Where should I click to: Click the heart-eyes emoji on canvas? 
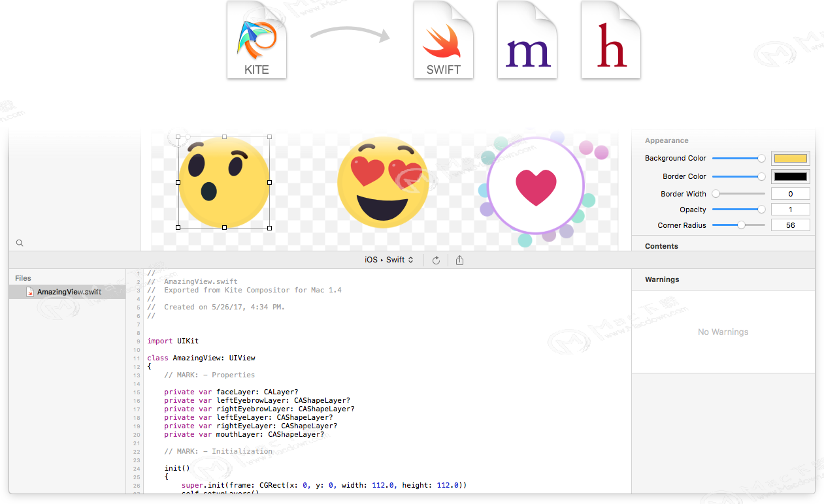tap(383, 183)
